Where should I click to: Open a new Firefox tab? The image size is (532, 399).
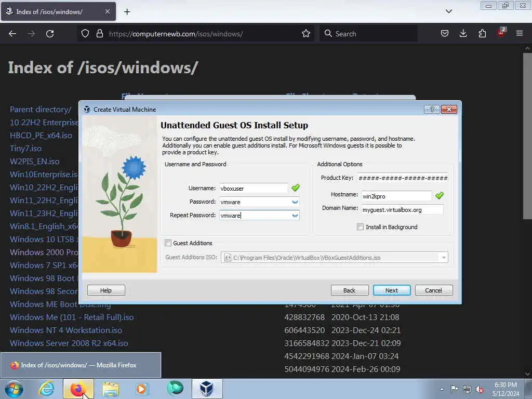coord(127,12)
